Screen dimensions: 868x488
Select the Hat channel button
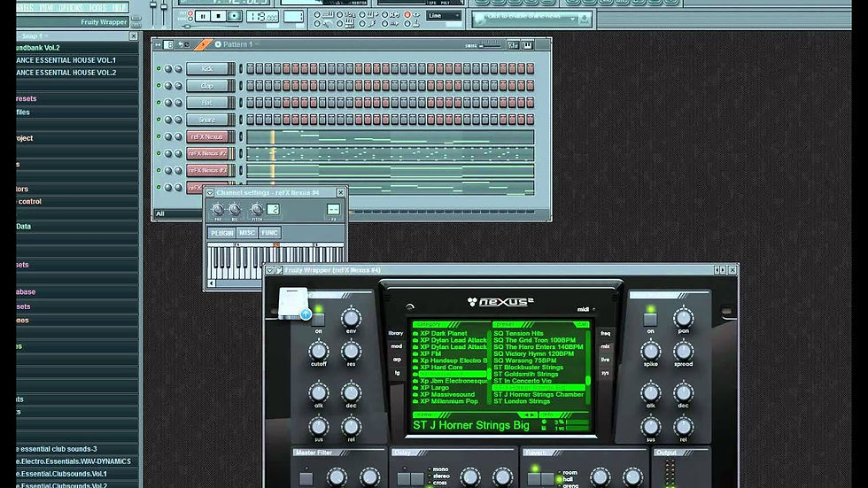pyautogui.click(x=207, y=103)
